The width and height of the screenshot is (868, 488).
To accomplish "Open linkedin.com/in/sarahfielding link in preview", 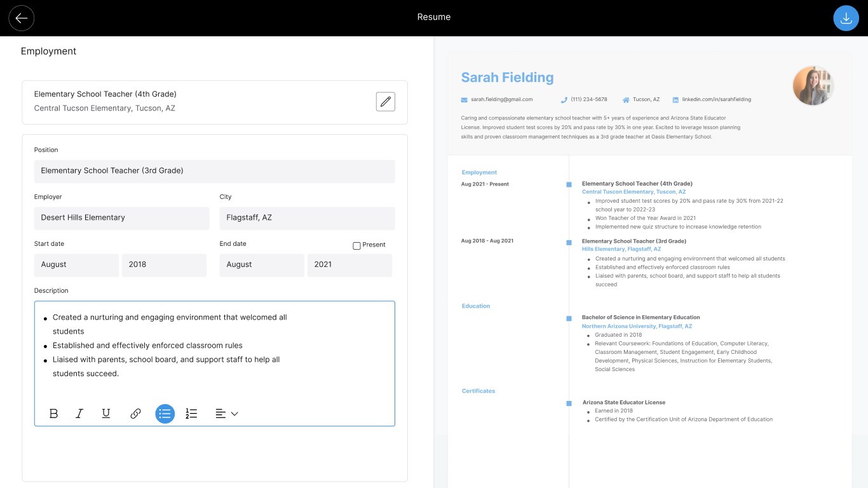I will point(716,100).
